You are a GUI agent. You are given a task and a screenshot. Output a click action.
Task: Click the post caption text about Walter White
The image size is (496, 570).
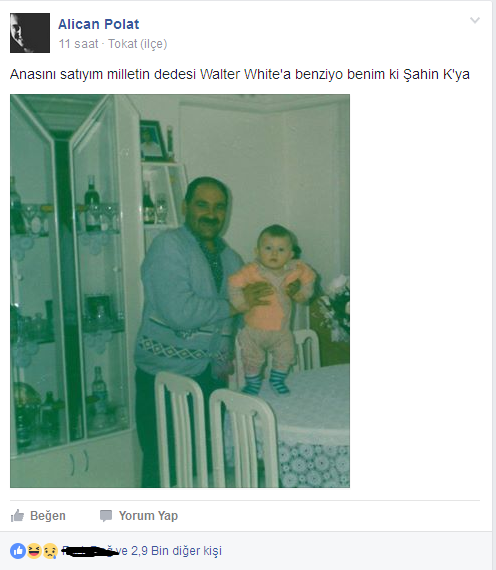click(x=240, y=74)
